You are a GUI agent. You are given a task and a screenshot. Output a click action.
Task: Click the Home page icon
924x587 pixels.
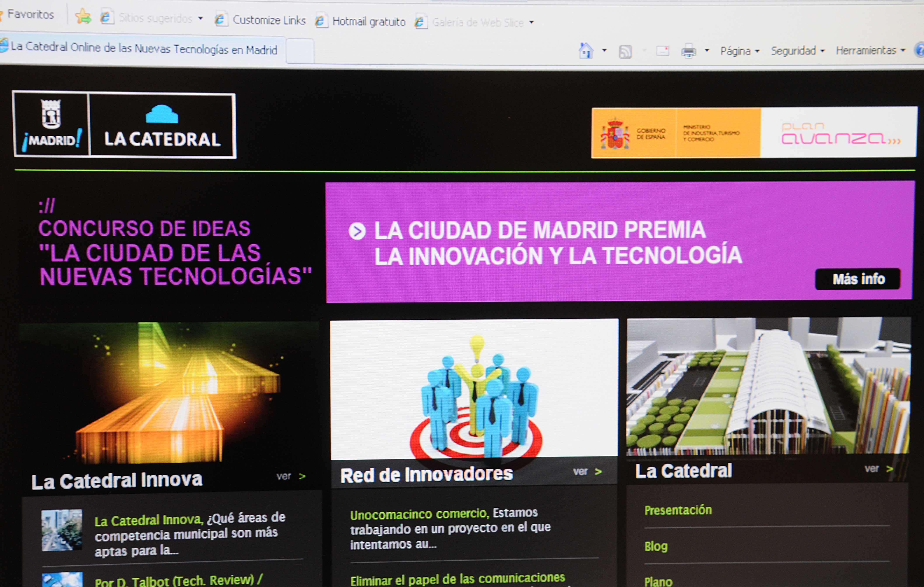pos(586,51)
